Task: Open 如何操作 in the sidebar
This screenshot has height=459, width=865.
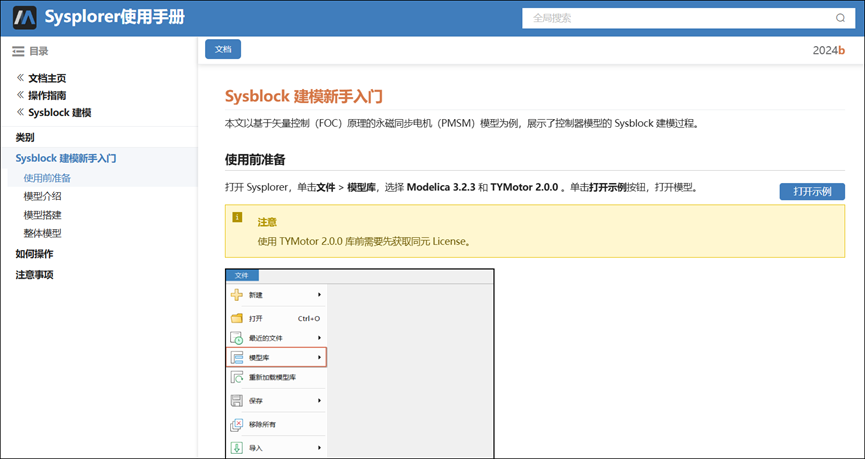Action: tap(34, 254)
